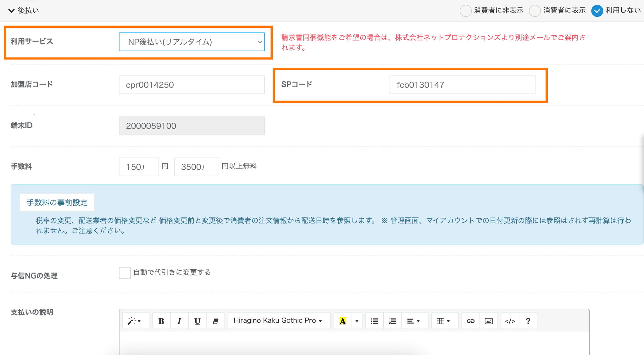Click the 手数料の事前設定 button
Screen dimensions: 644x355
57,202
